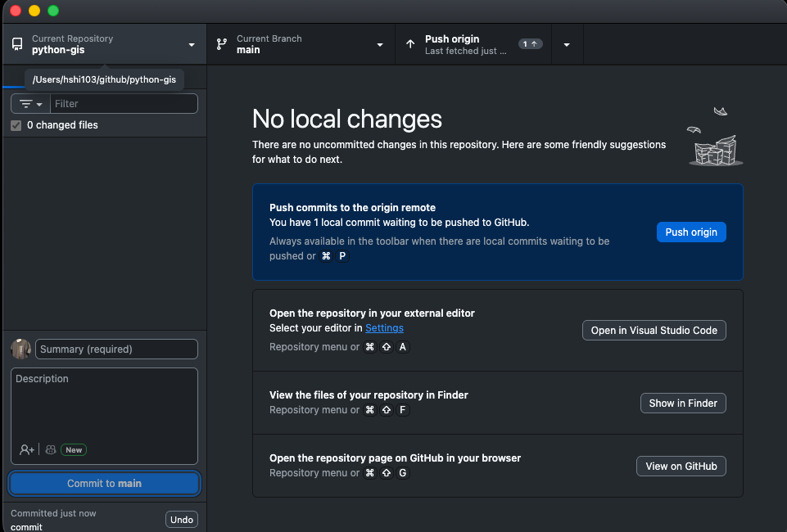Click the Current Repository icon
This screenshot has height=532, width=787.
[x=17, y=44]
